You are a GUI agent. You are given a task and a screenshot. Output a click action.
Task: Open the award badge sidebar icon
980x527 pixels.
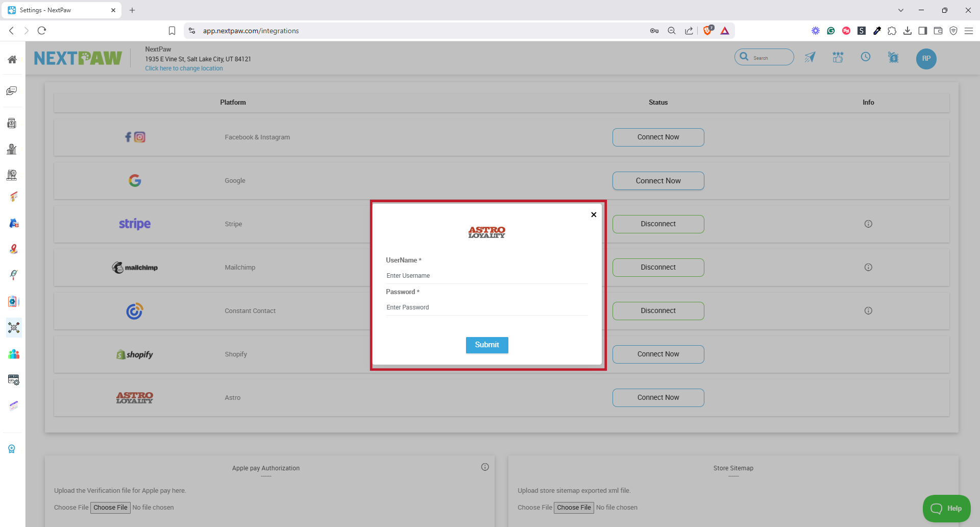click(12, 449)
